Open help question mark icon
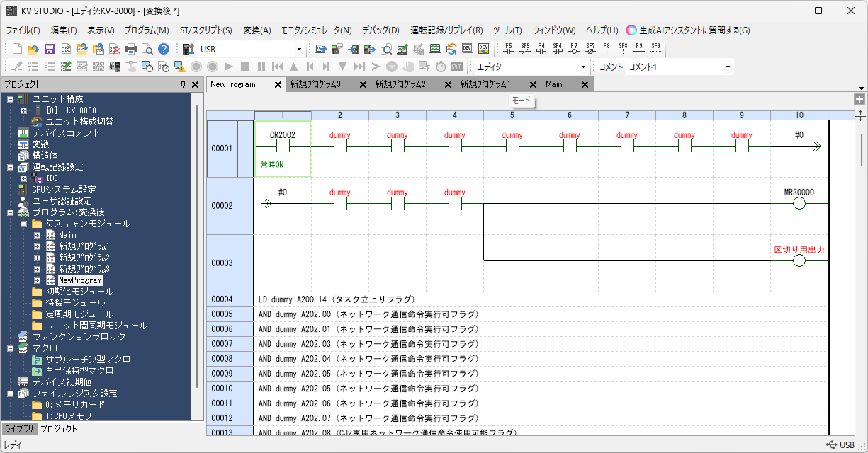Image resolution: width=868 pixels, height=453 pixels. point(164,49)
